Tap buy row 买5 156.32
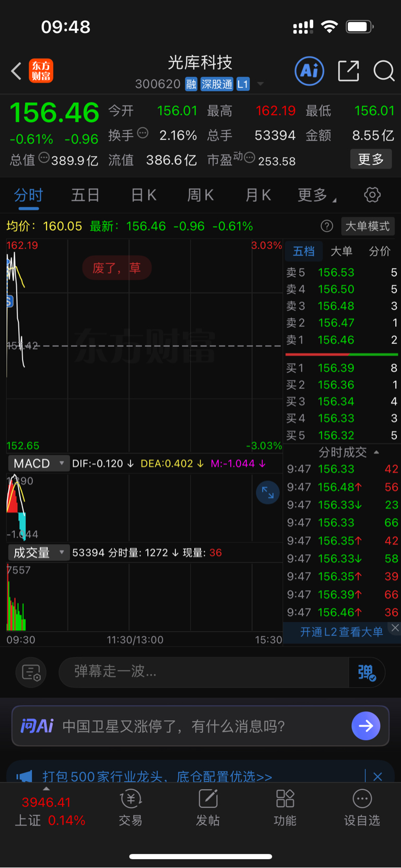401x868 pixels. coord(342,435)
